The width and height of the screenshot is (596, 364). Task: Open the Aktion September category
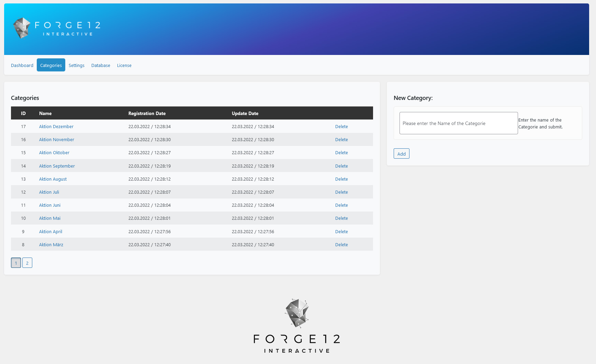click(57, 166)
